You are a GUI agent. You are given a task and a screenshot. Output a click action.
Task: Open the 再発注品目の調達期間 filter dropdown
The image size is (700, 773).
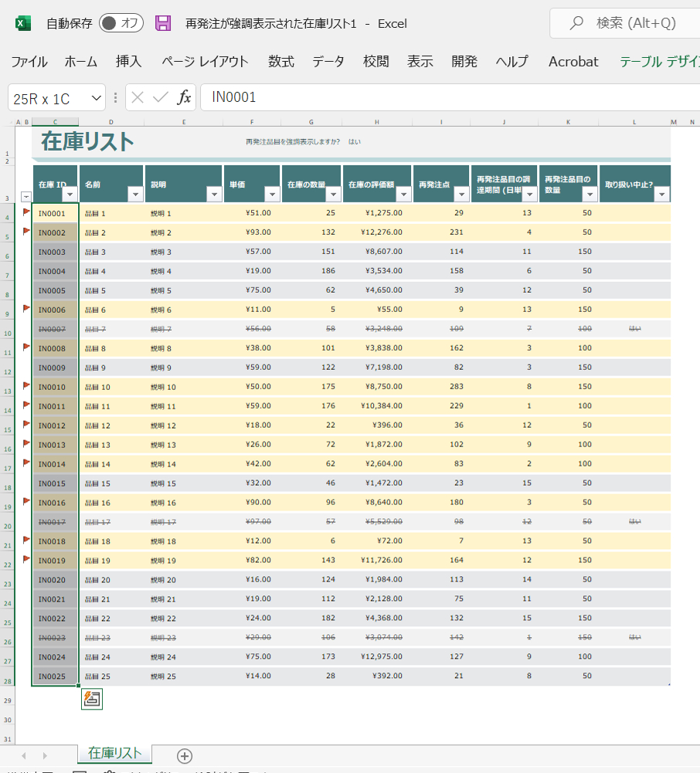tap(529, 195)
